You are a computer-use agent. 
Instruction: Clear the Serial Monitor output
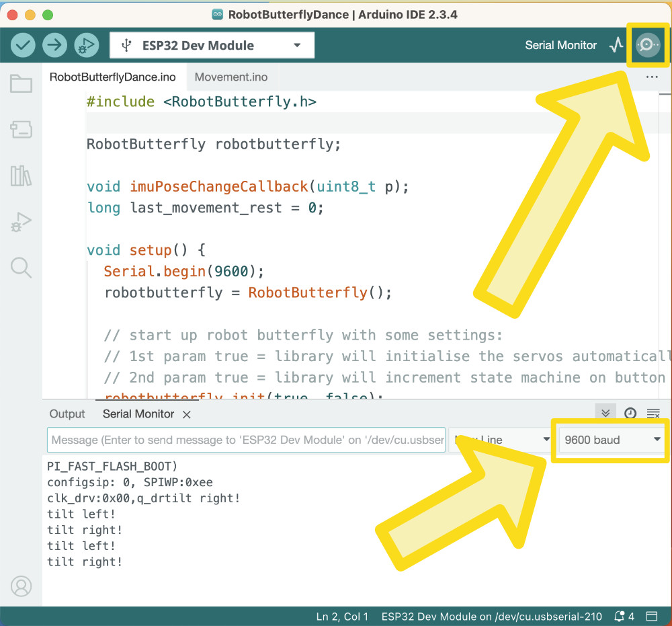(x=654, y=413)
